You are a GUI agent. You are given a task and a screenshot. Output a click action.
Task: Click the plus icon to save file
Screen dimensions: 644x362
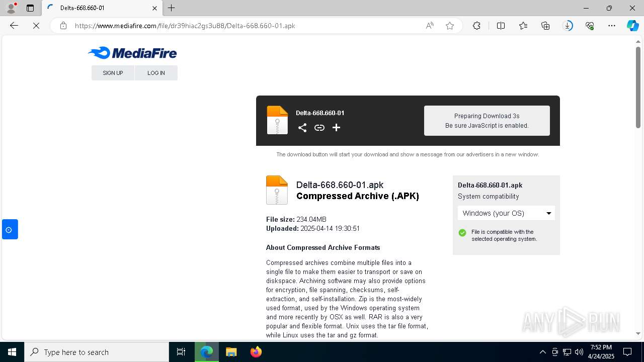336,128
